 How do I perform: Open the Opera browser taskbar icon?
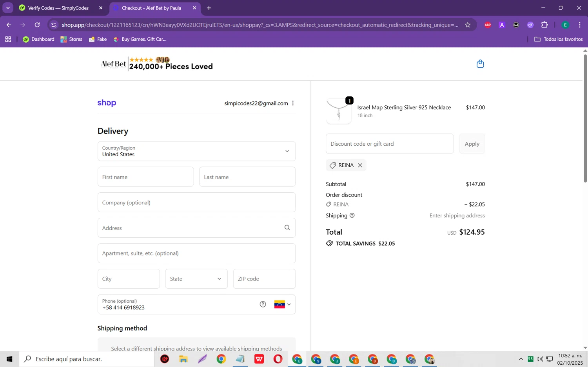coord(278,359)
